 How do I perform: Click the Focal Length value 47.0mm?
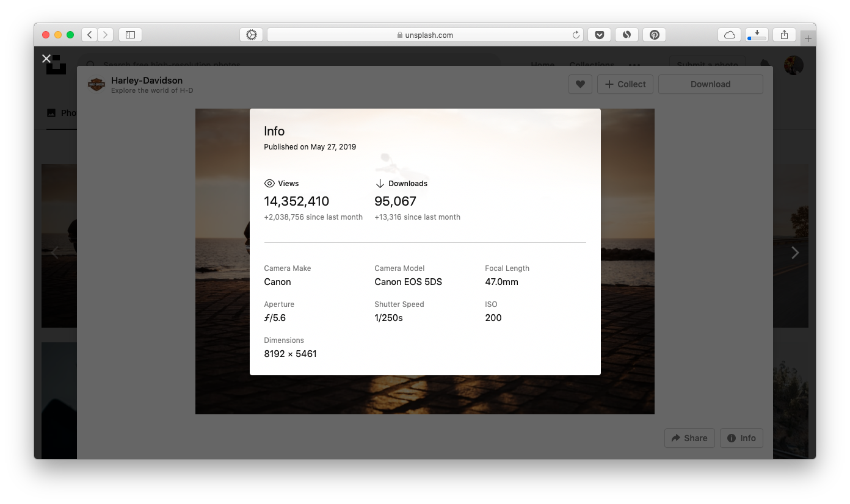tap(501, 282)
